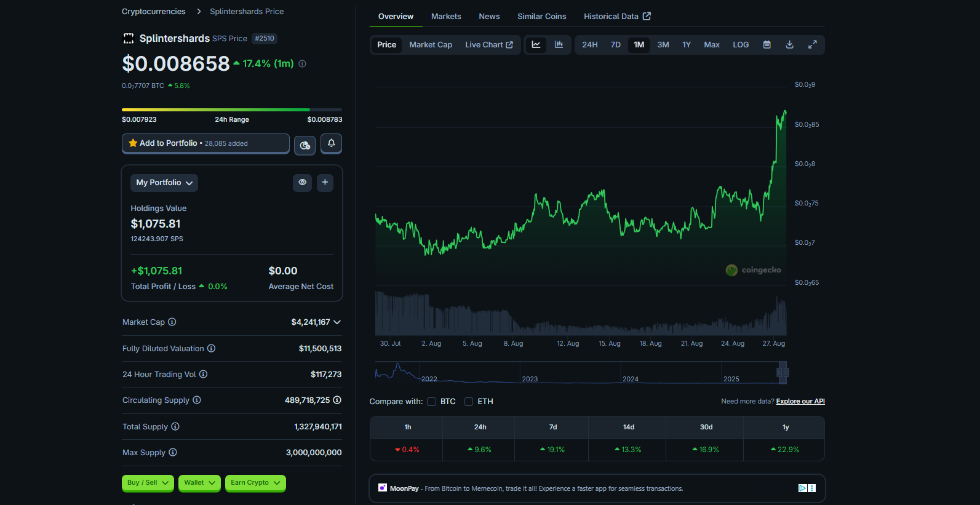Open the portfolio pie chart icon
This screenshot has width=980, height=505.
point(305,145)
